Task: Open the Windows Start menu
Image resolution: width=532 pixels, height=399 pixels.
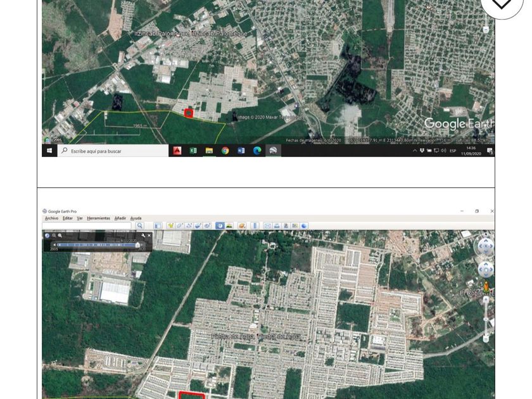Action: 49,151
